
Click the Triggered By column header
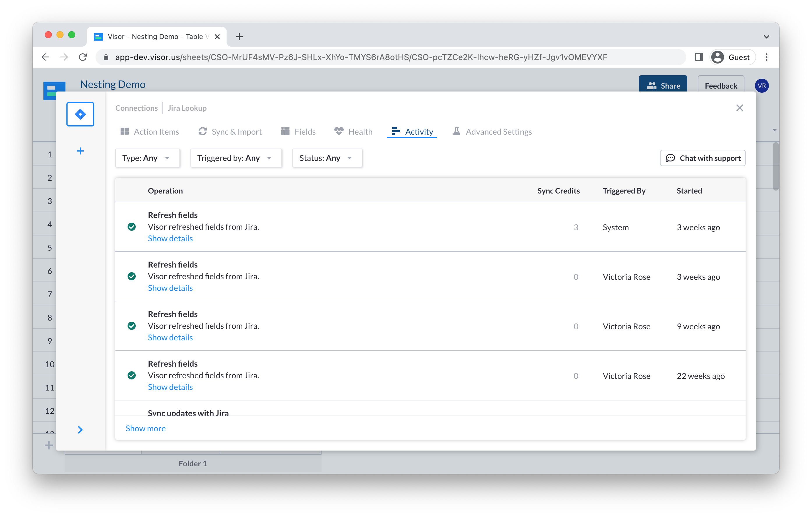(624, 191)
